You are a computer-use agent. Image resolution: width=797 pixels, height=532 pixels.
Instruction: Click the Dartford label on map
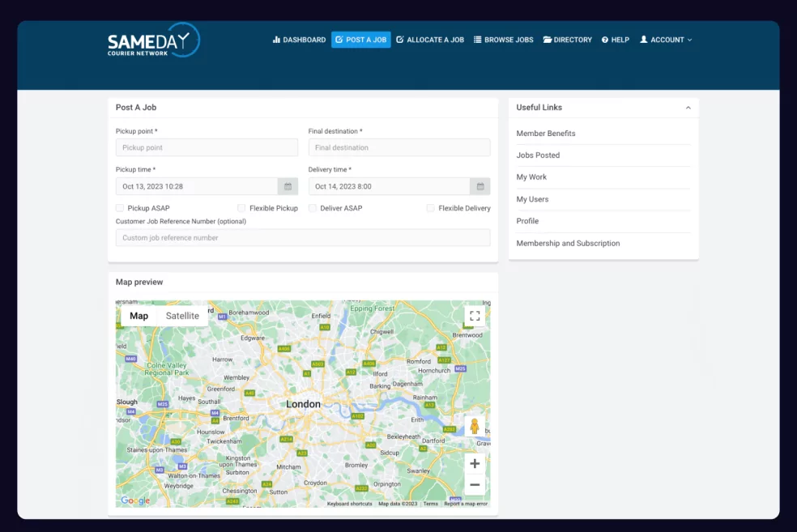(433, 440)
